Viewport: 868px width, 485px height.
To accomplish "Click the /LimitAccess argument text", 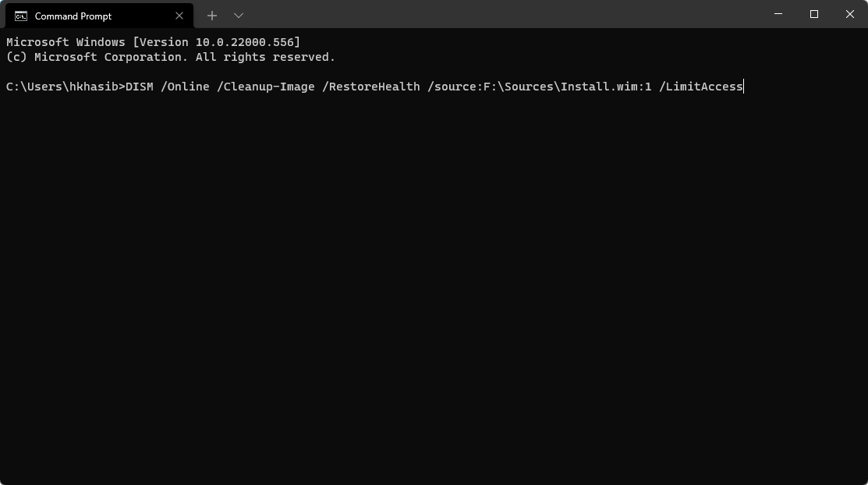I will coord(701,87).
